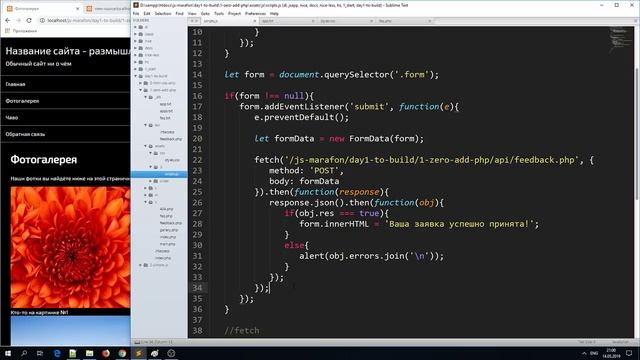Screen dimensions: 640x360
Task: Open the Goto menu
Action: pyautogui.click(x=205, y=13)
